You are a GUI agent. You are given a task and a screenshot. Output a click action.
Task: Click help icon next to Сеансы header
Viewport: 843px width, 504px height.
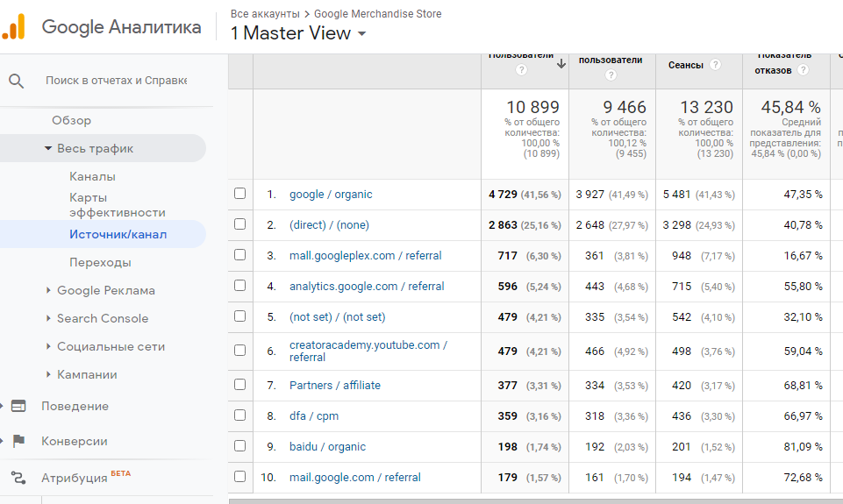(x=715, y=65)
